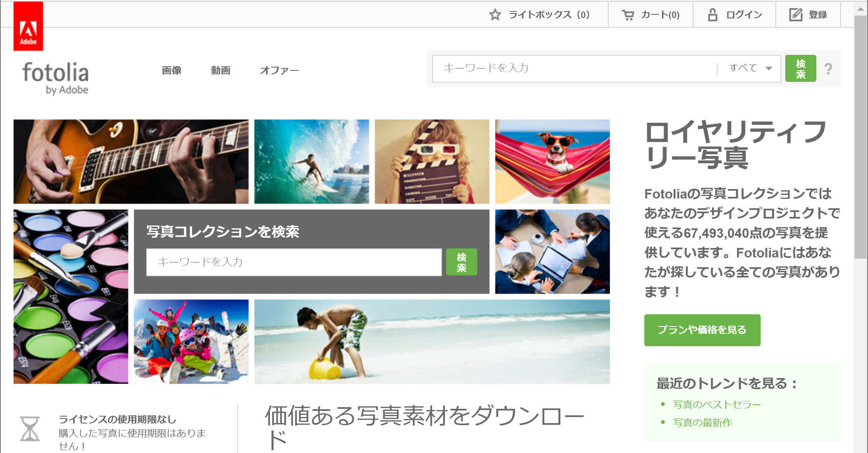Click the 価値ある写真素材をダウンロード heading
The height and width of the screenshot is (453, 868).
coord(425,428)
